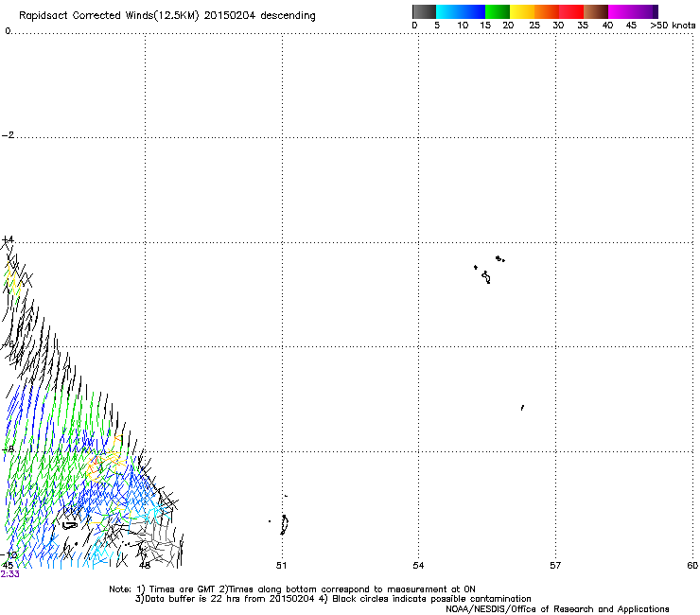The height and width of the screenshot is (615, 700).
Task: Click the orange 25-30 knots legend segment
Action: pyautogui.click(x=547, y=11)
